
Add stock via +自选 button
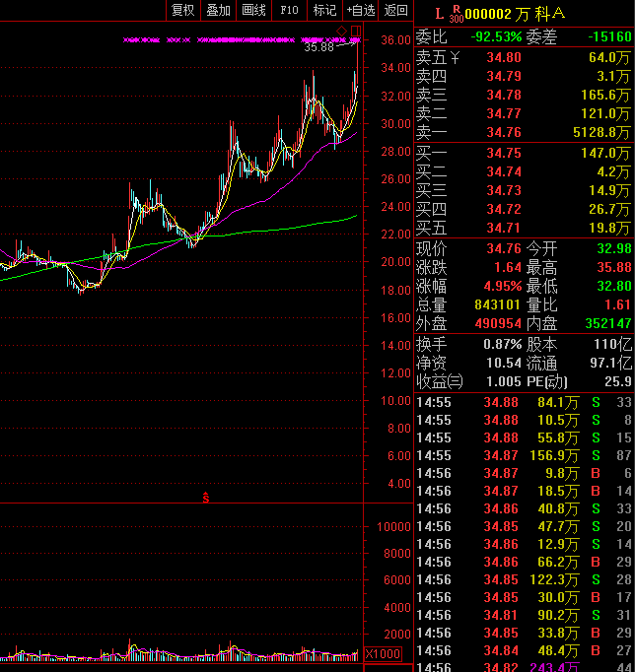pyautogui.click(x=360, y=11)
